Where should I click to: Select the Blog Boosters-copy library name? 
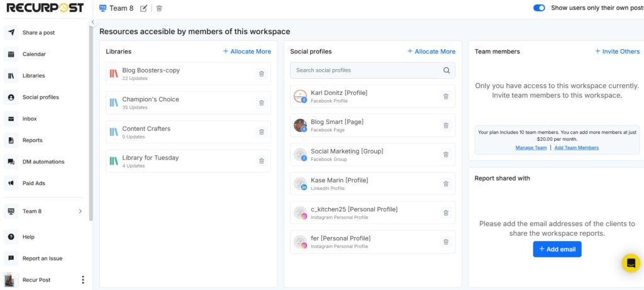click(x=151, y=70)
